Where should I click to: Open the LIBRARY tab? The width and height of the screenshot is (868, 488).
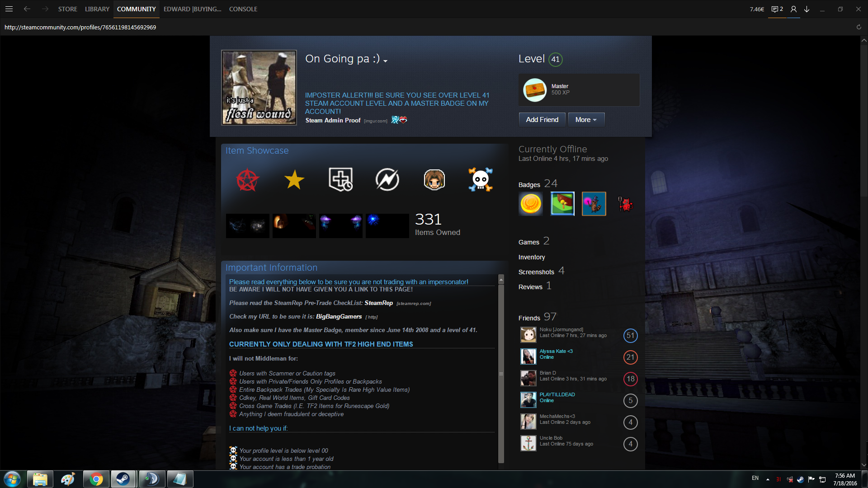97,9
